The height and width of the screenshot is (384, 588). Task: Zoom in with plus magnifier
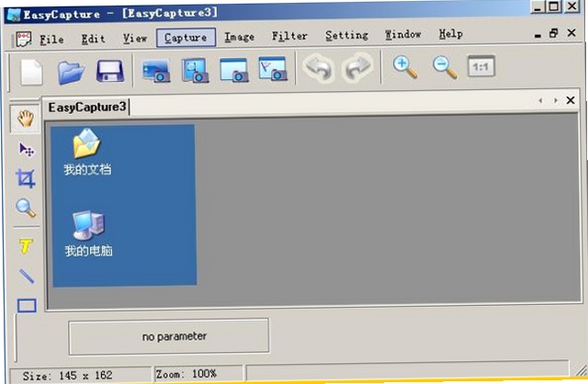tap(405, 67)
